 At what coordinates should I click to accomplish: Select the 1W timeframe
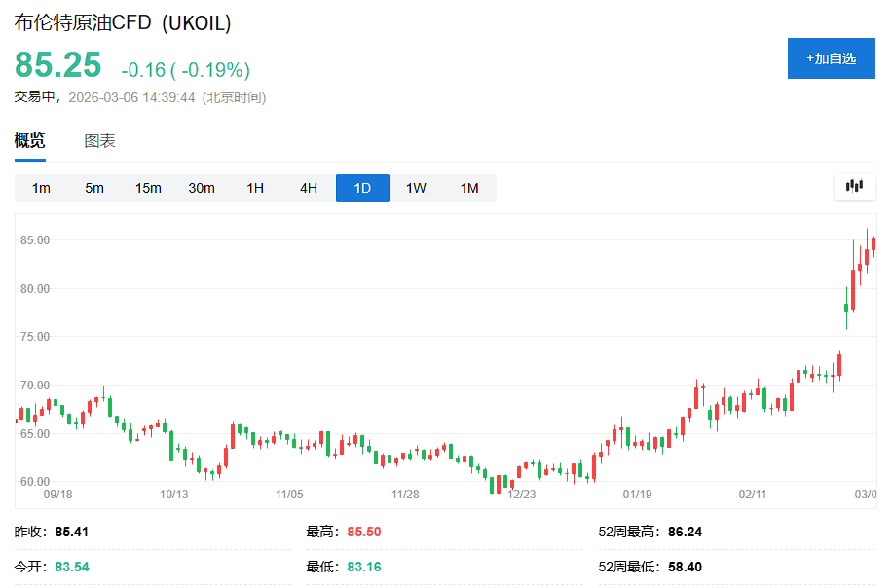click(415, 189)
